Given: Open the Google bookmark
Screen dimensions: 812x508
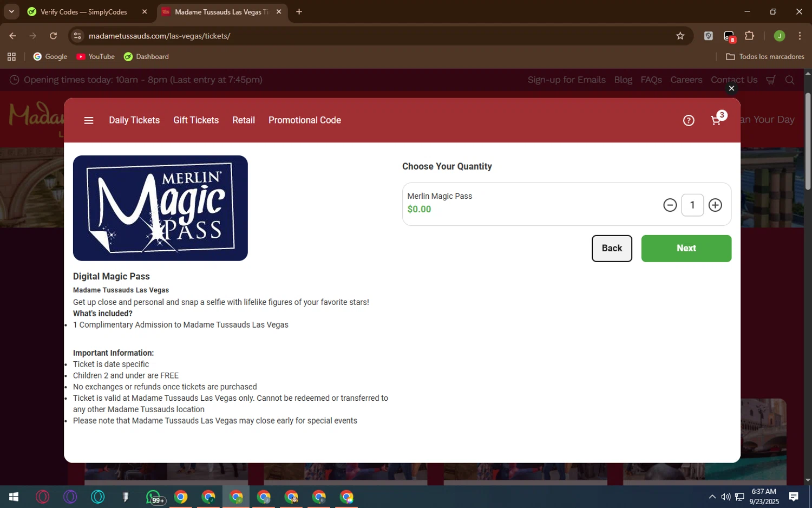Looking at the screenshot, I should (50, 57).
